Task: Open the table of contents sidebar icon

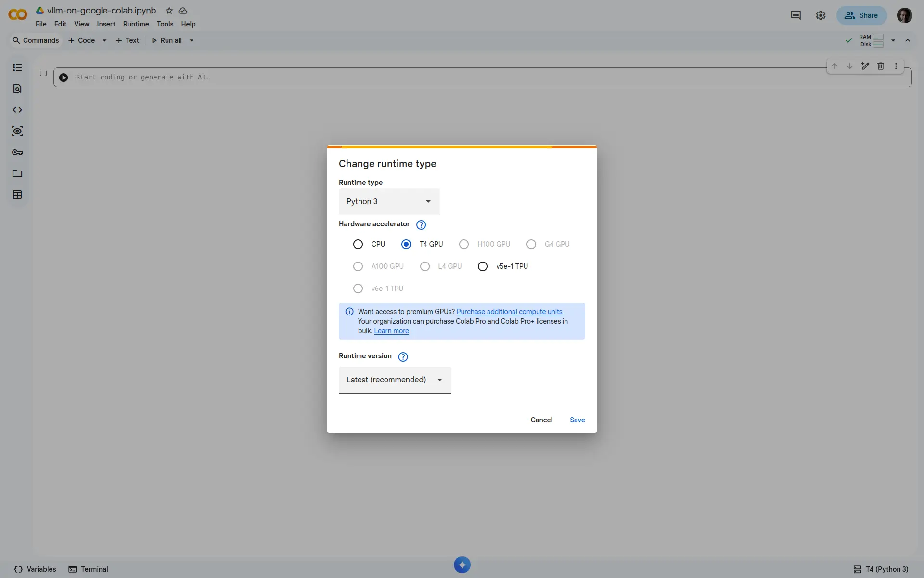Action: click(17, 67)
